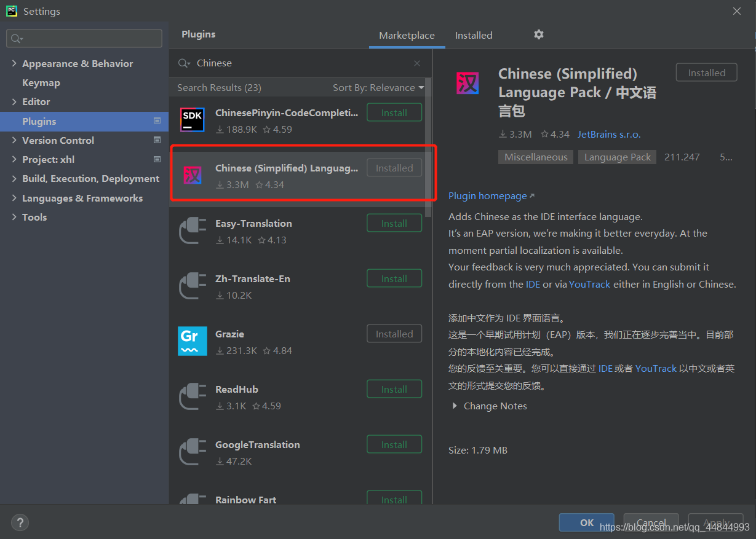Click the Language Pack tag
This screenshot has height=539, width=756.
[x=618, y=157]
